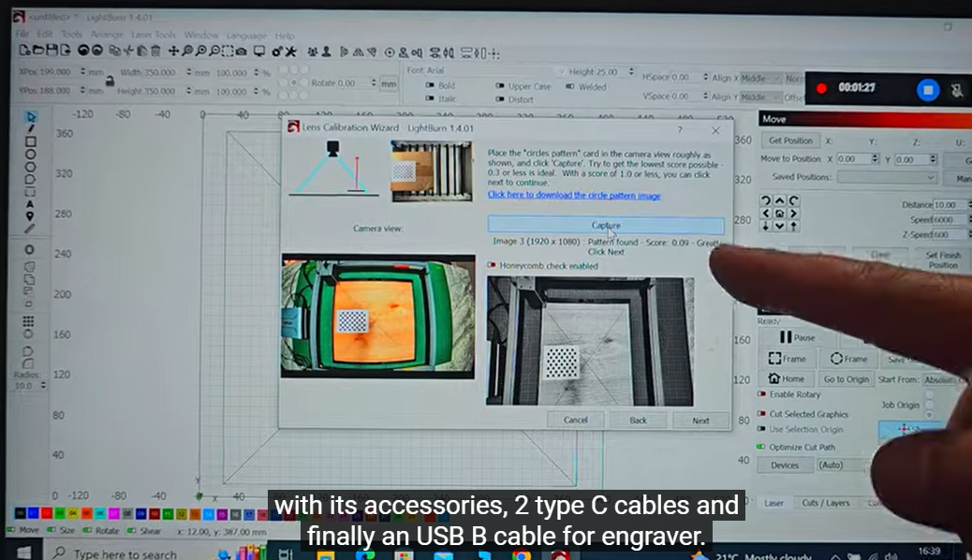Open the Align X Middle dropdown
Viewport: 972px width, 560px height.
[x=759, y=79]
